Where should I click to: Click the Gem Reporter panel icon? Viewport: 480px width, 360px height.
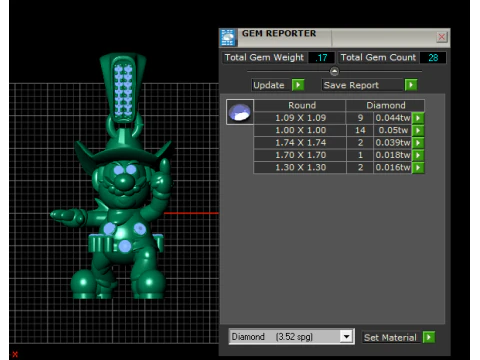point(228,37)
